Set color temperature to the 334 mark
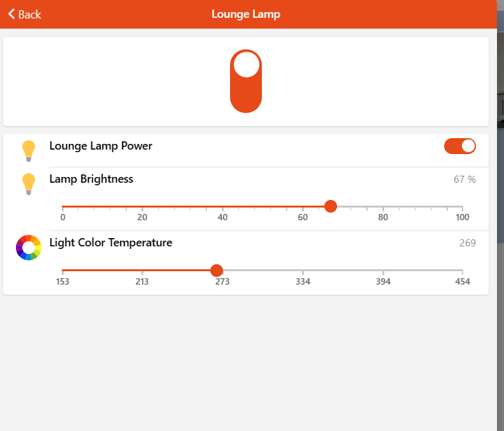504x431 pixels. coord(303,271)
